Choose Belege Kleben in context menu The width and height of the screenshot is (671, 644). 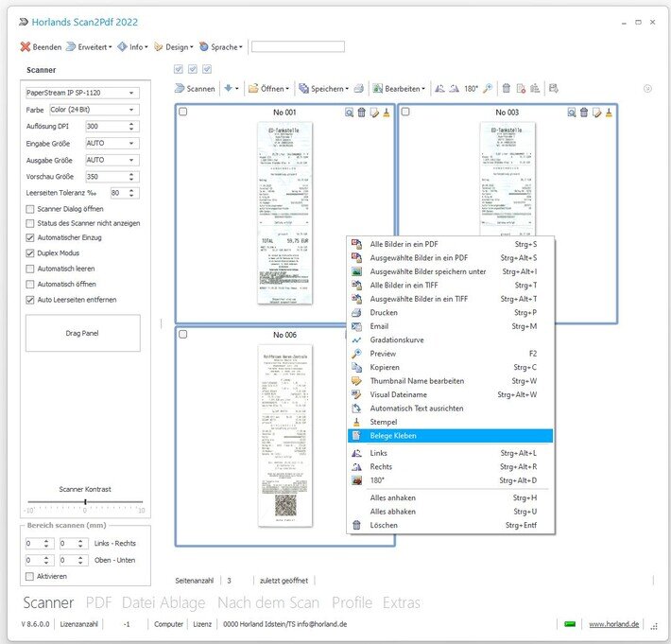tap(451, 436)
